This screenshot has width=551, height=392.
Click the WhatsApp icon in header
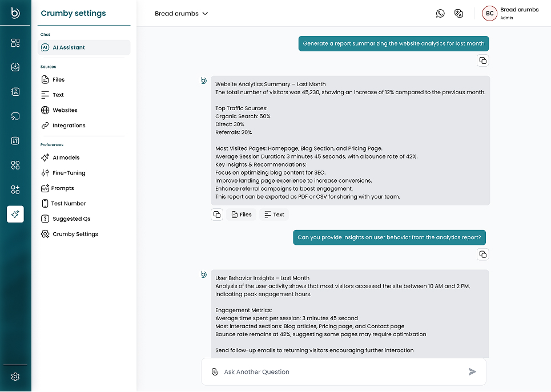[x=440, y=14]
